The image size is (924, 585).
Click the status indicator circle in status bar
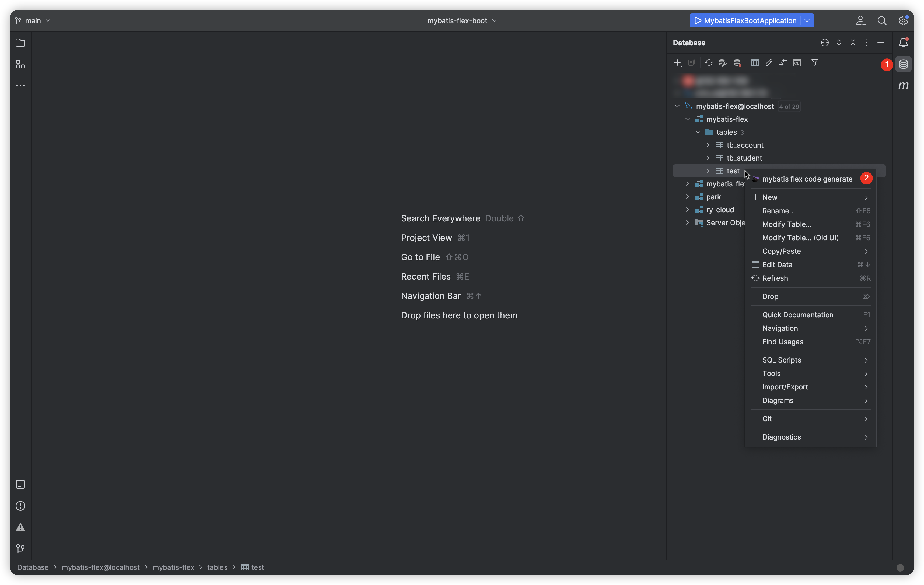(900, 568)
